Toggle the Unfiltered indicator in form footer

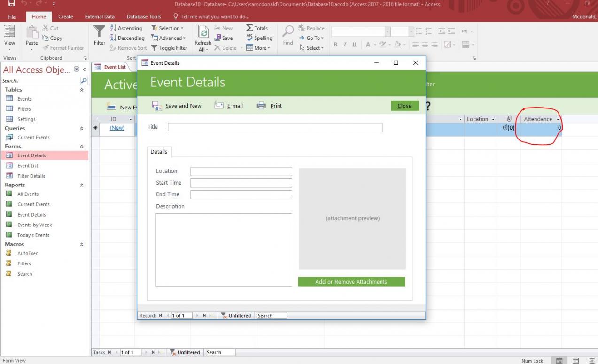pos(236,316)
